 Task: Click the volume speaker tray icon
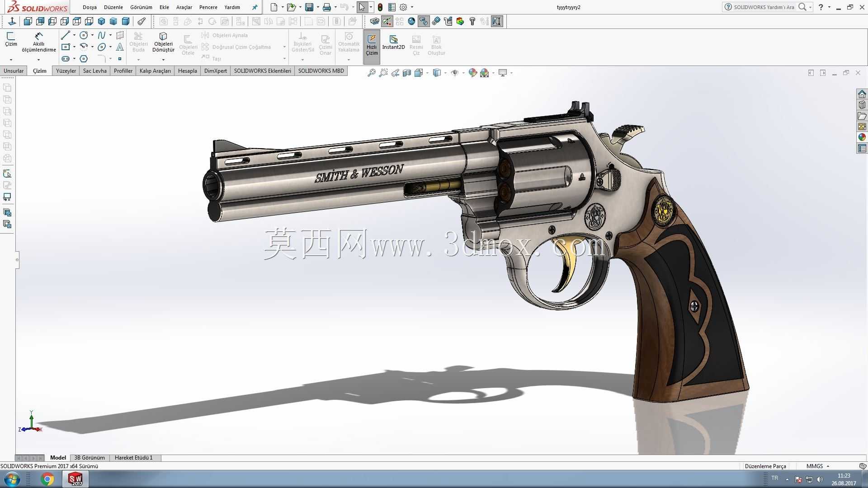click(820, 479)
